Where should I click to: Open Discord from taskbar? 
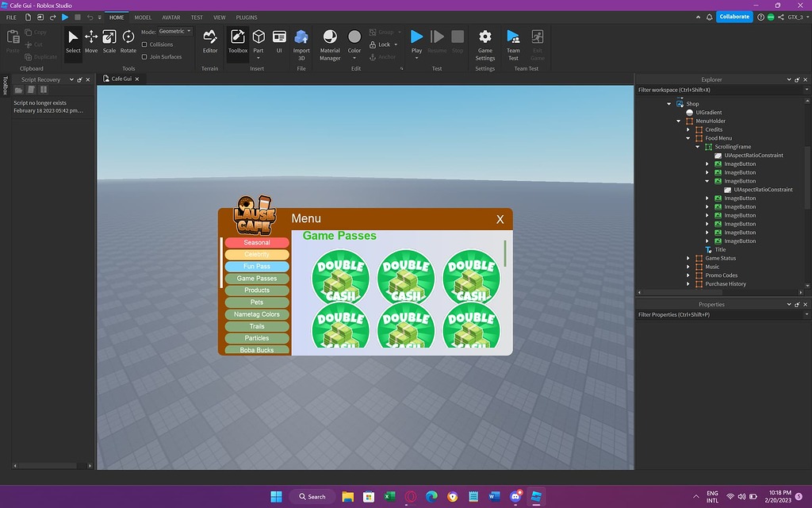pos(515,497)
